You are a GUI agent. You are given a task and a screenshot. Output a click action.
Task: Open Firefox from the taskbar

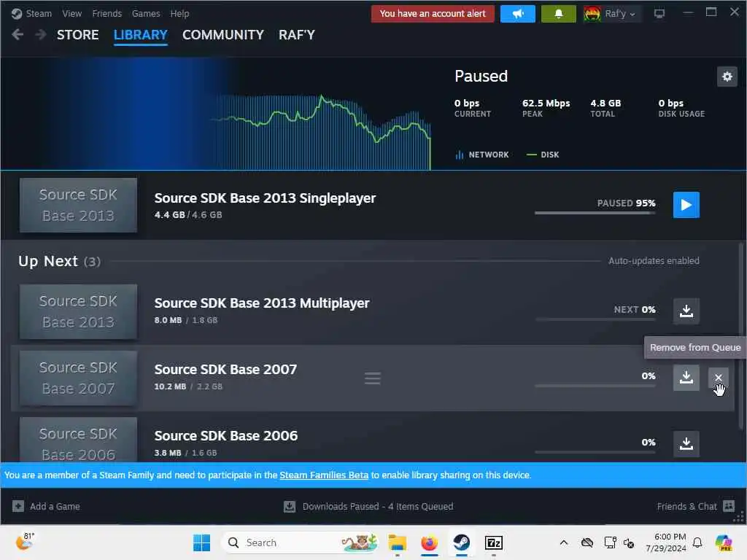point(429,542)
